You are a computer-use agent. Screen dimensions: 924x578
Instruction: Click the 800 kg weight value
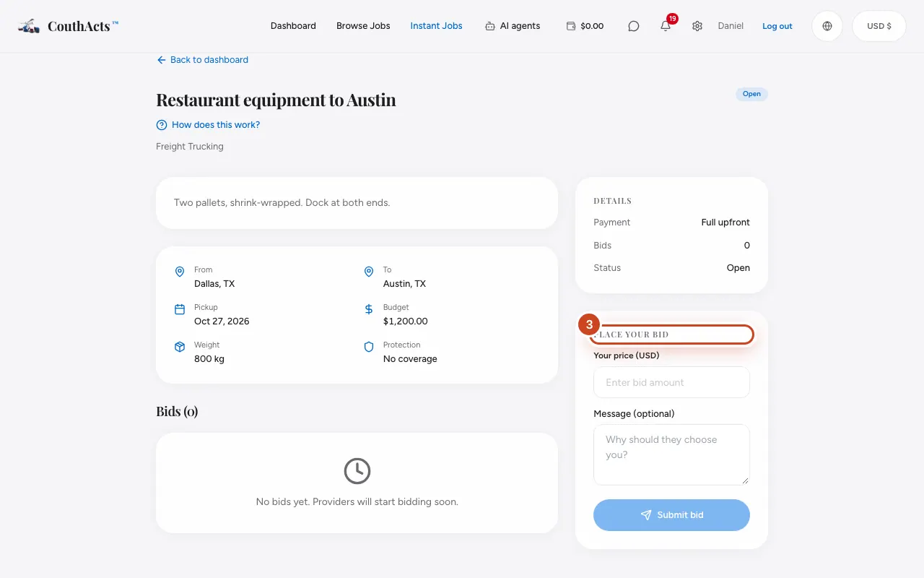pos(209,359)
